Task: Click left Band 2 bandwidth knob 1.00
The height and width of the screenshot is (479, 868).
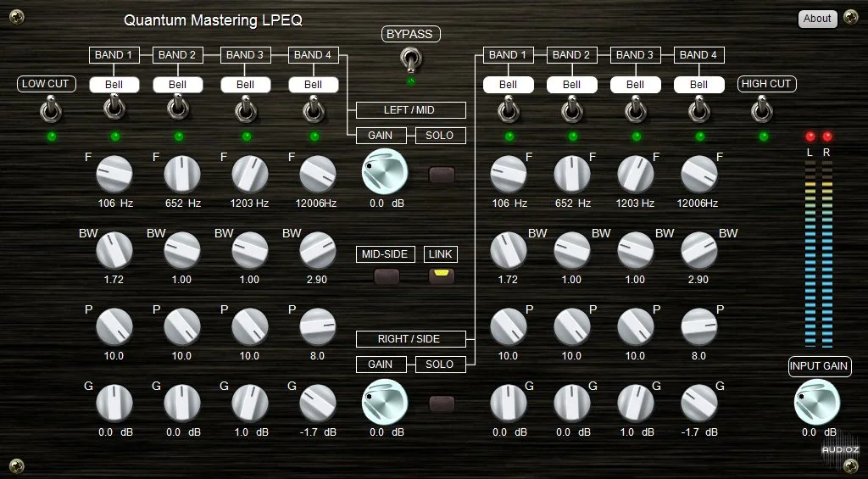Action: pos(182,250)
